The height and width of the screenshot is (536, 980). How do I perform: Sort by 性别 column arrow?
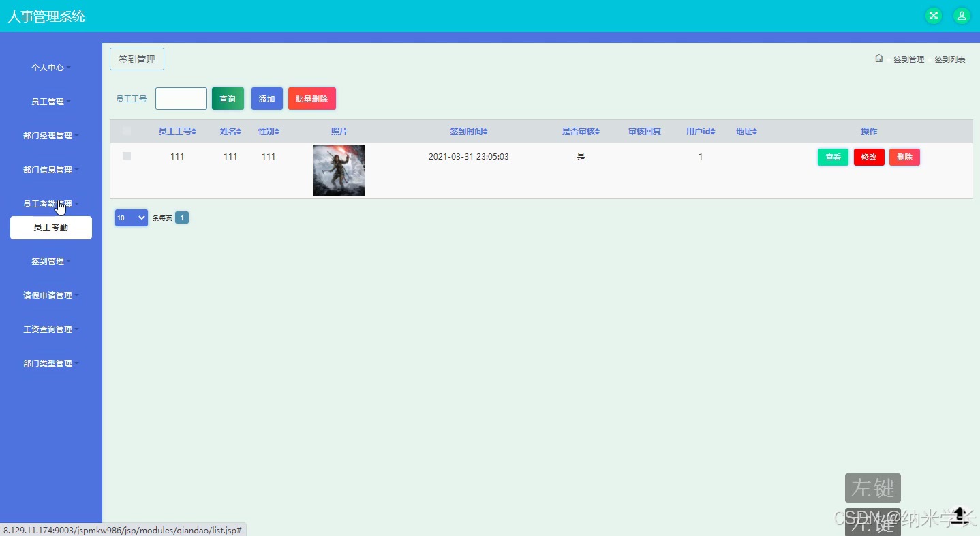click(277, 132)
